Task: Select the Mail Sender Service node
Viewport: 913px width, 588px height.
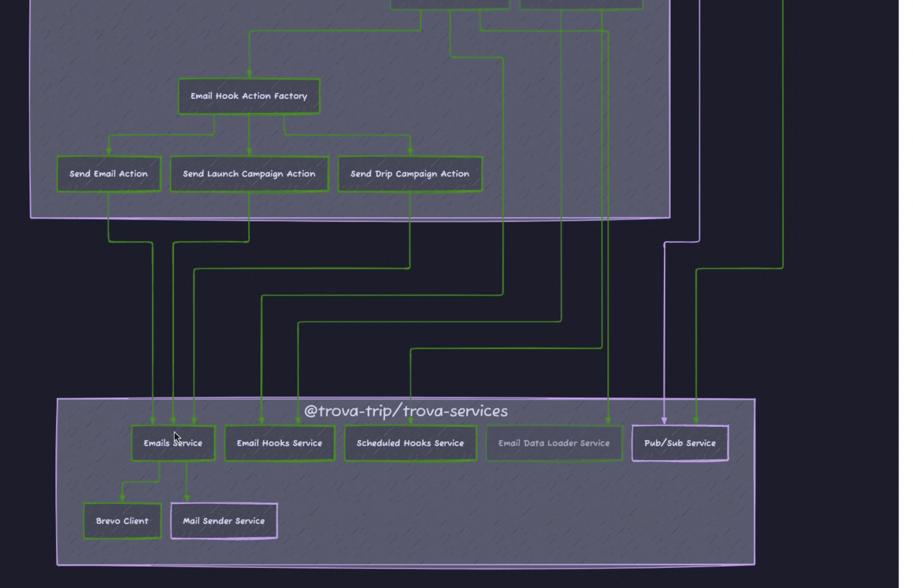Action: point(224,521)
